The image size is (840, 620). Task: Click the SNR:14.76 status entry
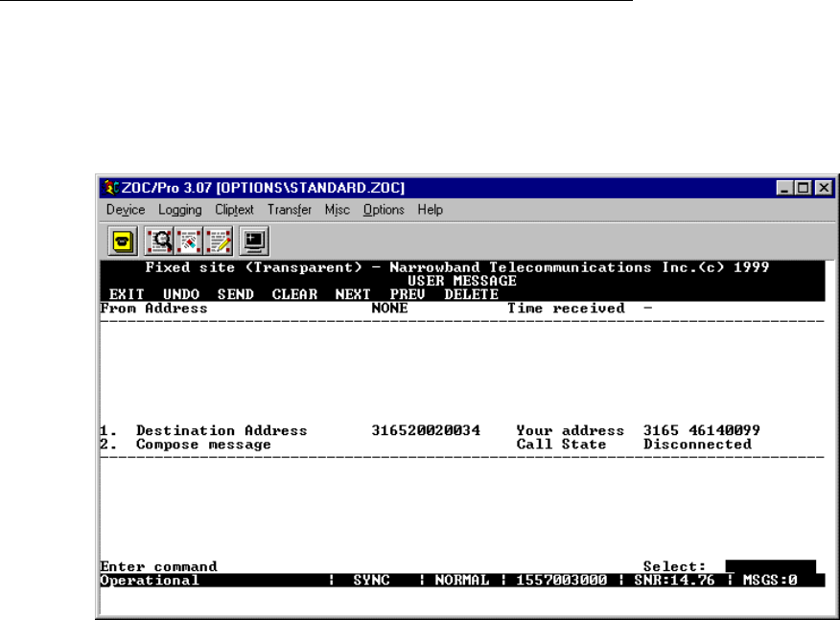tap(674, 581)
